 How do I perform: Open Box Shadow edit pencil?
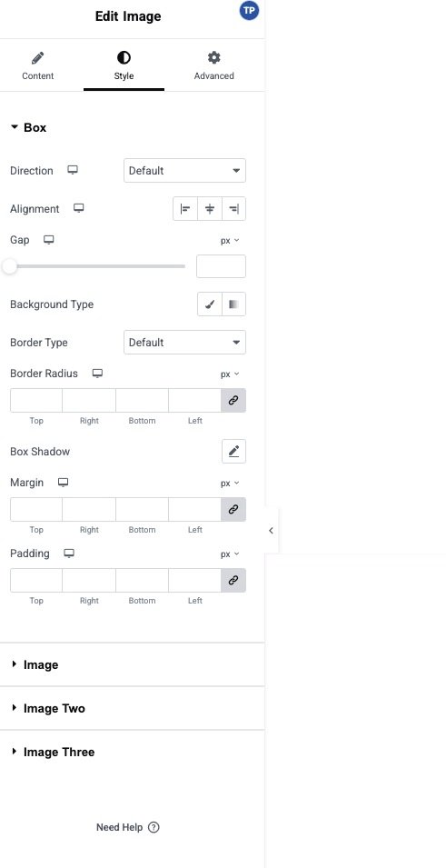click(233, 451)
